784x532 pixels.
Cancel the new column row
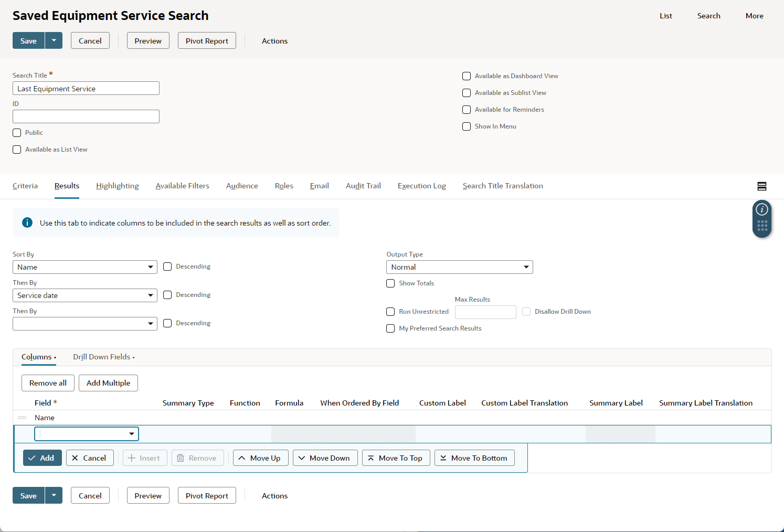pos(90,458)
